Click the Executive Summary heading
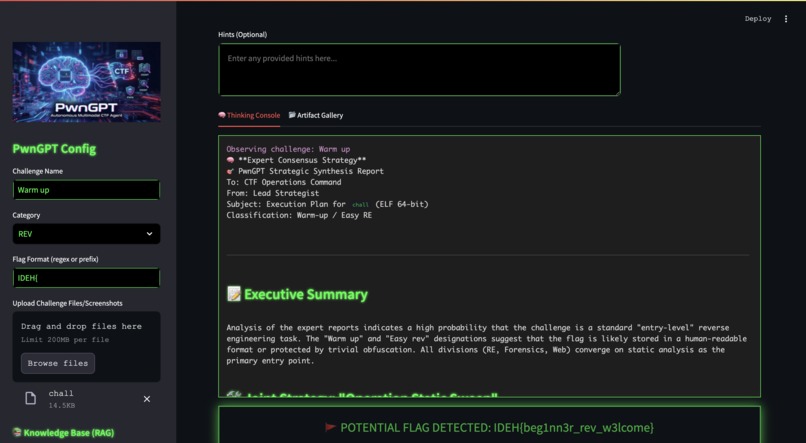 pos(306,294)
